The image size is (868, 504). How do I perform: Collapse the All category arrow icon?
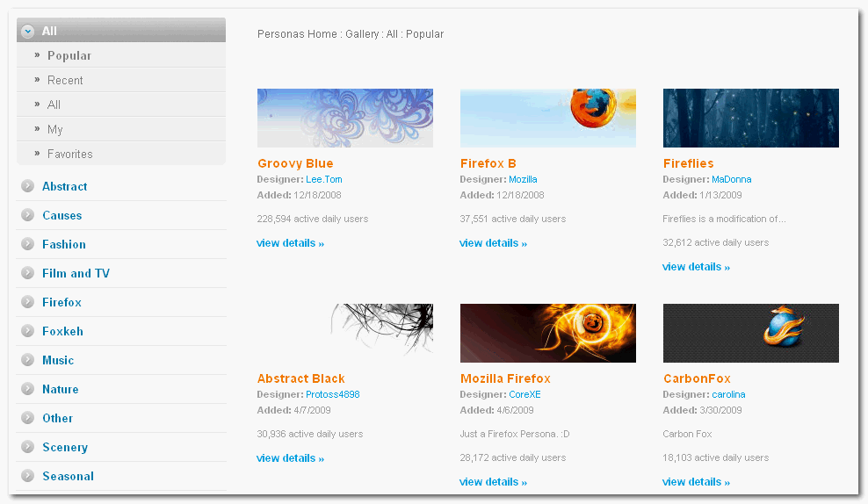click(x=28, y=31)
